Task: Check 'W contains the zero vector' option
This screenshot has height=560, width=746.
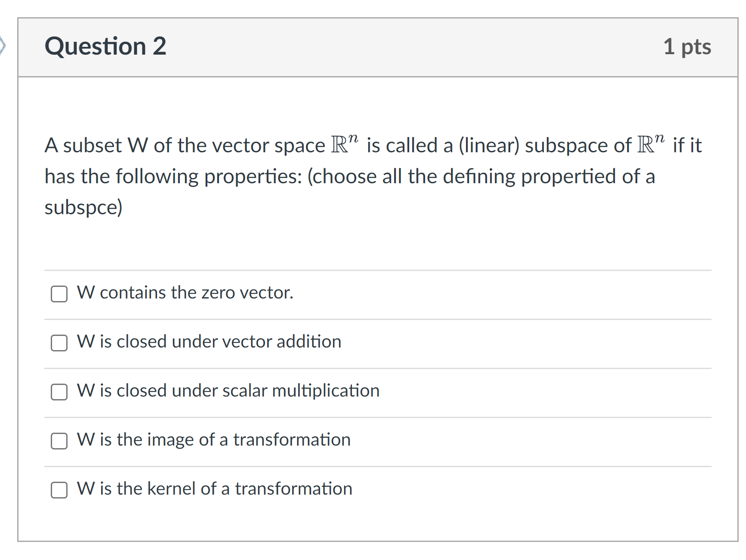Action: (59, 295)
